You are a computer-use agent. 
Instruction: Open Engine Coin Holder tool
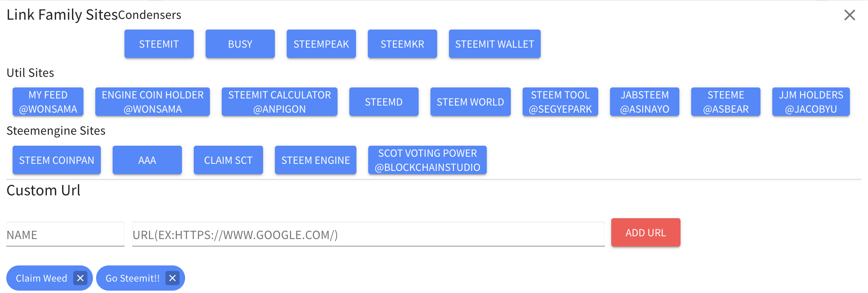point(152,102)
